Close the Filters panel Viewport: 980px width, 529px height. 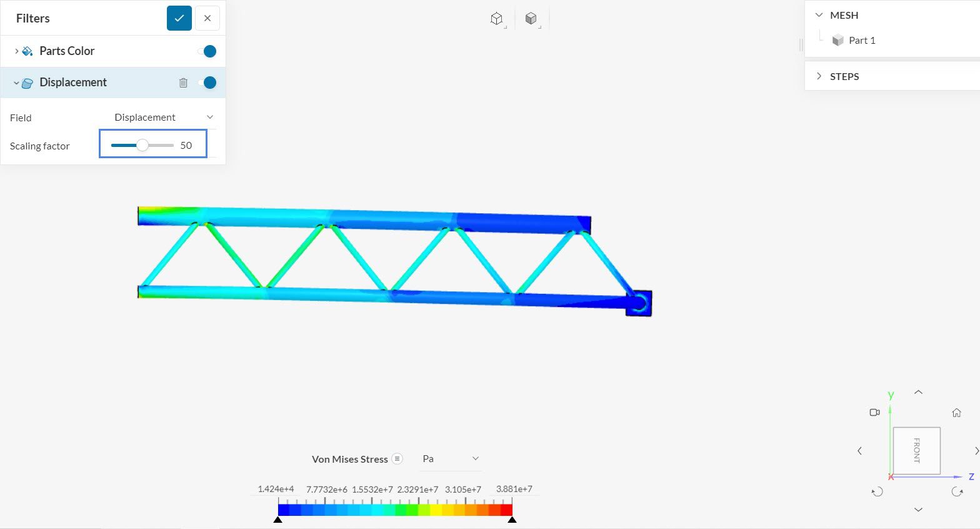[x=207, y=18]
